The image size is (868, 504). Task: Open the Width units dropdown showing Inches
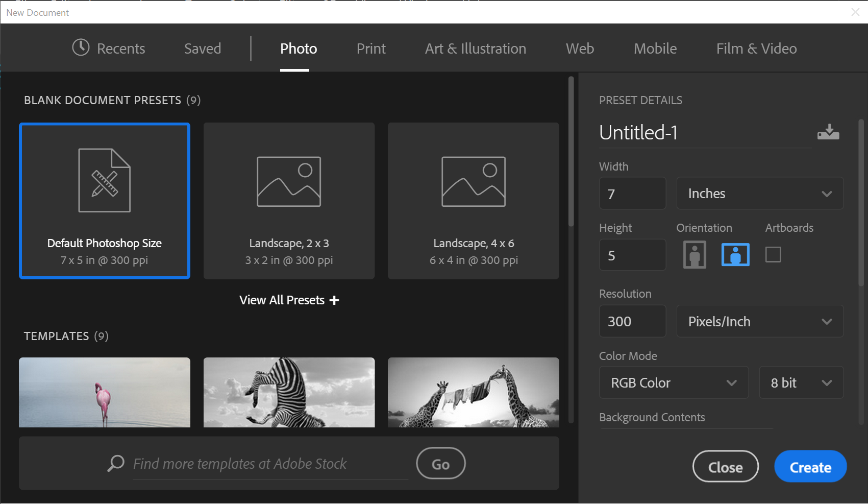tap(759, 193)
